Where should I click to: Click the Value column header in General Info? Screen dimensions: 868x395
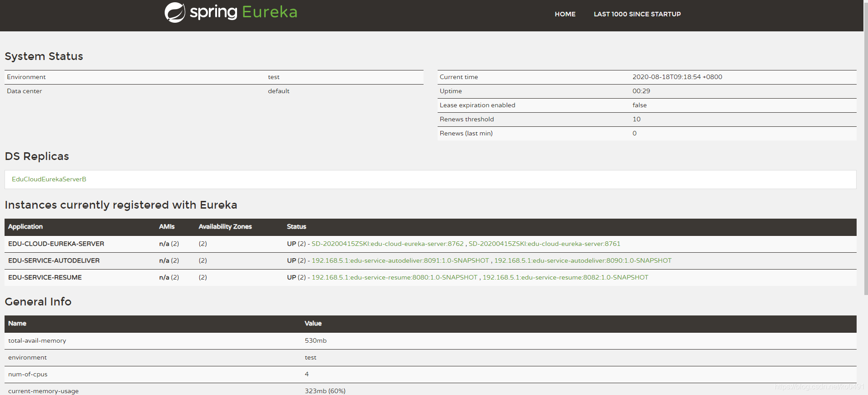(x=313, y=323)
